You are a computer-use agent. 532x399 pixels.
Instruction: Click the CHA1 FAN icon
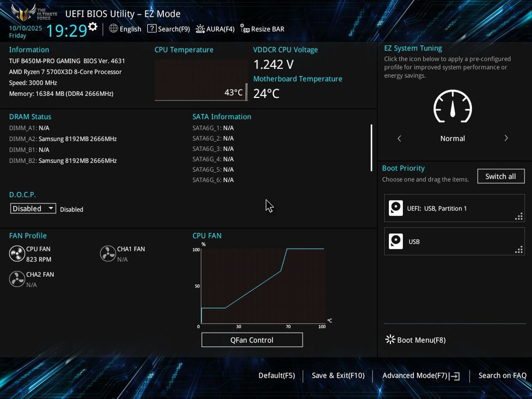pyautogui.click(x=109, y=253)
